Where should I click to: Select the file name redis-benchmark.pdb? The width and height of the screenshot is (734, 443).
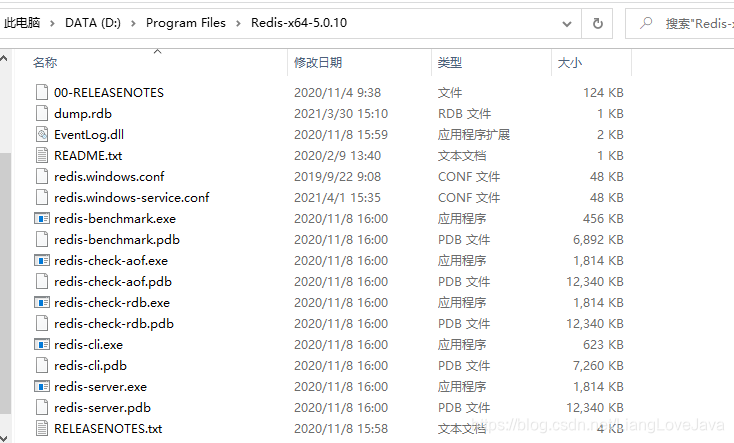[117, 240]
